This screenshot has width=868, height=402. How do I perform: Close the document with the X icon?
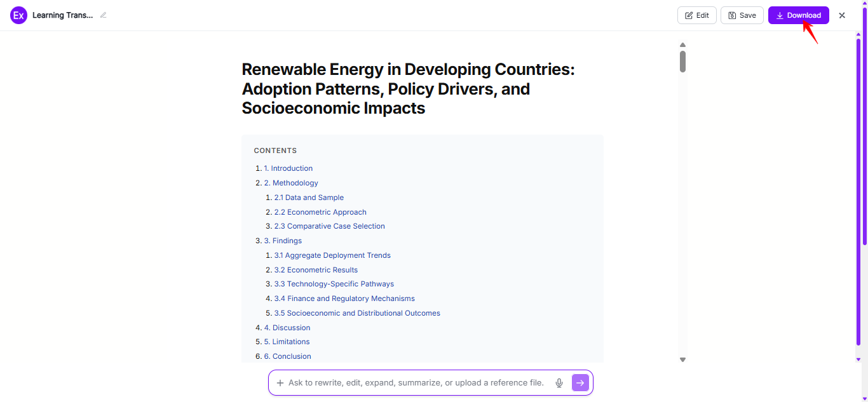coord(842,15)
